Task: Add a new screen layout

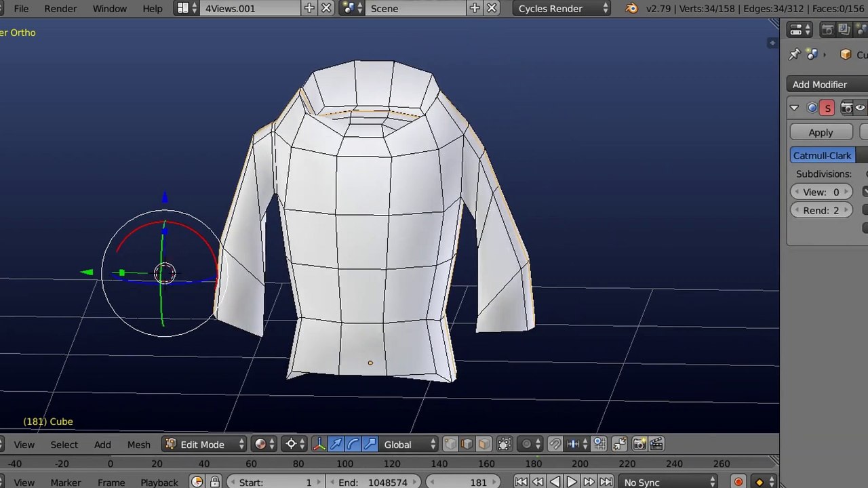Action: point(309,9)
